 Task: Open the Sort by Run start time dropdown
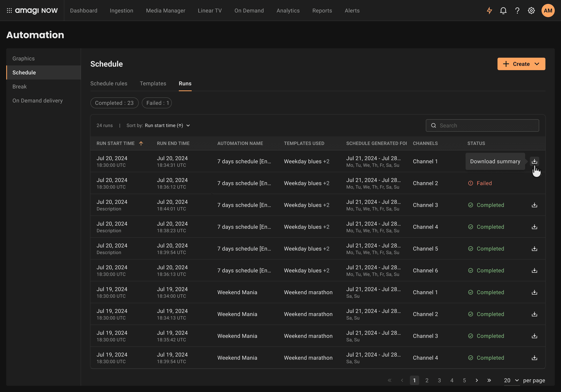[167, 125]
